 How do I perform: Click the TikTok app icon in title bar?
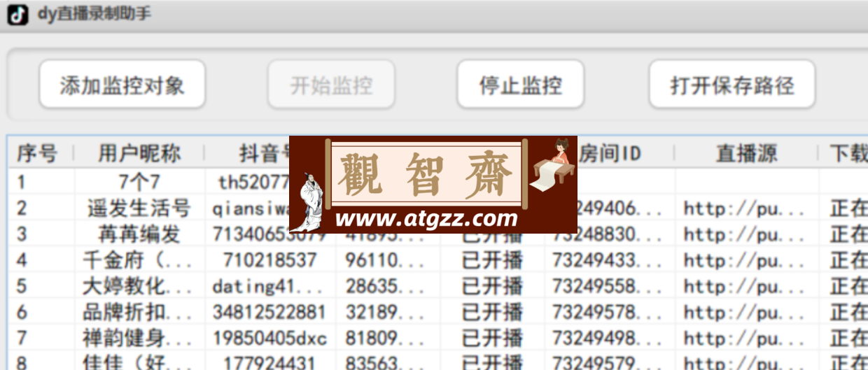tap(17, 14)
